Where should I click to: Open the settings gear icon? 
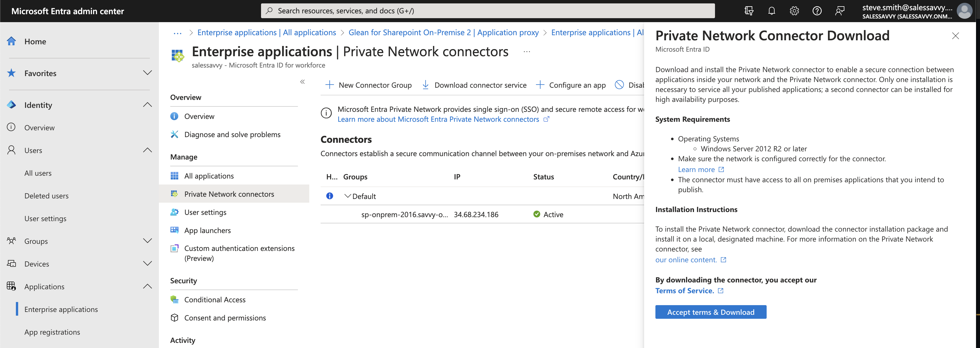pos(794,11)
